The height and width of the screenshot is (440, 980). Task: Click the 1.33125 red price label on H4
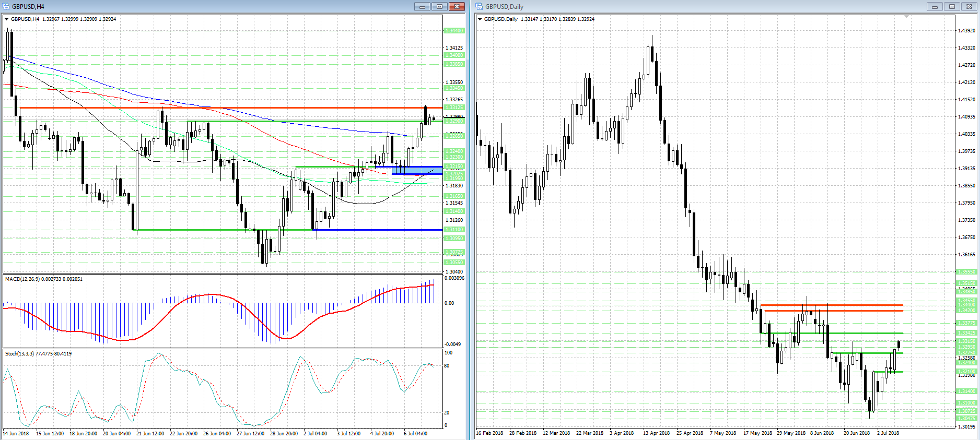454,108
